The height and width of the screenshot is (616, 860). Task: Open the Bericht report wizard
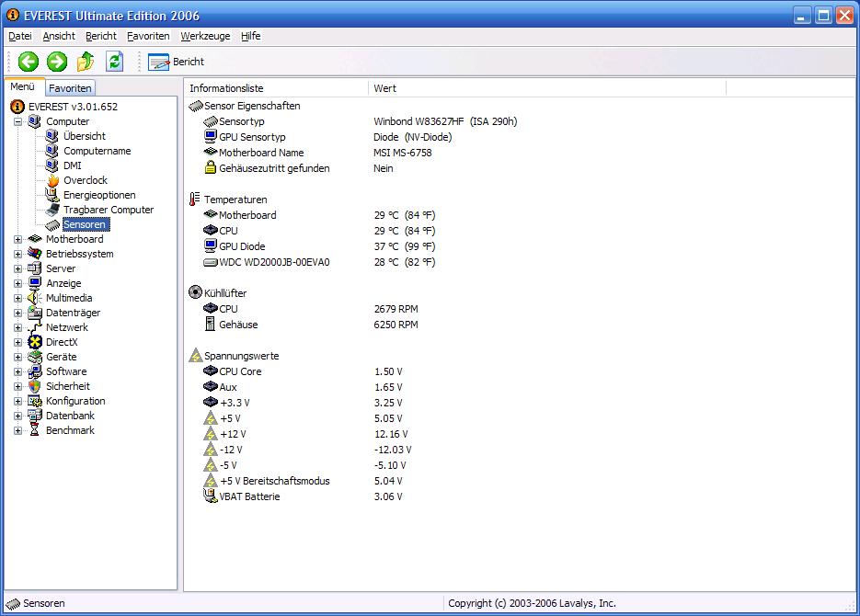point(176,62)
